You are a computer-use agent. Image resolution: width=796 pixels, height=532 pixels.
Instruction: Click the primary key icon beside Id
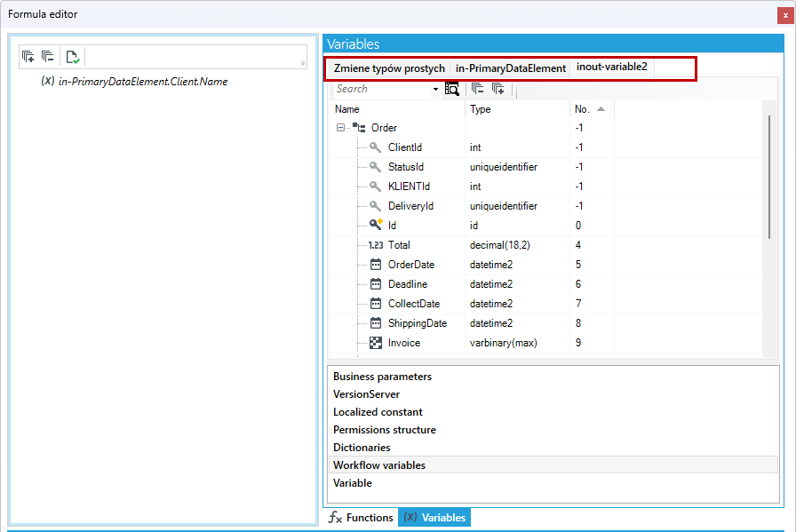(x=376, y=225)
